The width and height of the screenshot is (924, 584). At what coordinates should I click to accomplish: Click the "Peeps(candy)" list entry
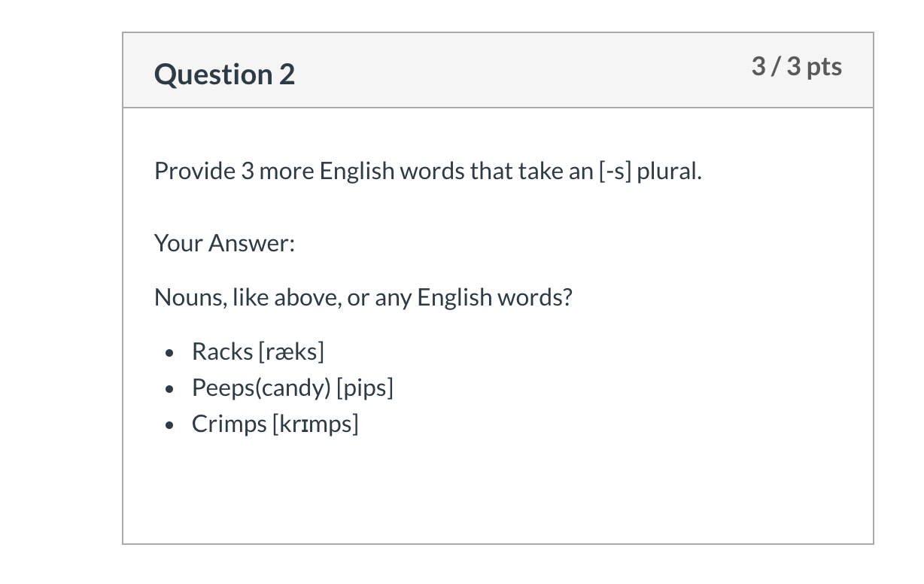coord(261,388)
